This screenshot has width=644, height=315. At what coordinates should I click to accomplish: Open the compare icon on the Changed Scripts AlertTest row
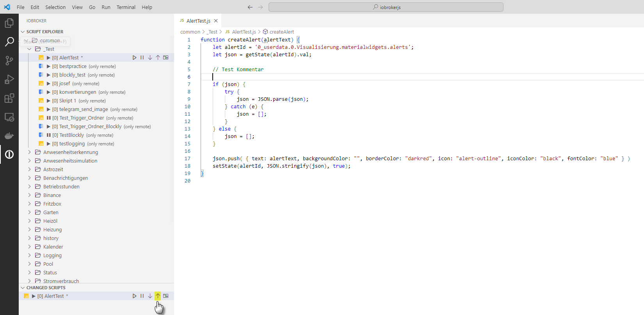tap(166, 296)
